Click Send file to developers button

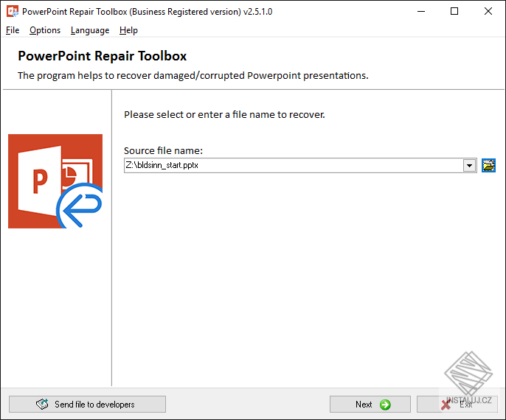pos(88,405)
